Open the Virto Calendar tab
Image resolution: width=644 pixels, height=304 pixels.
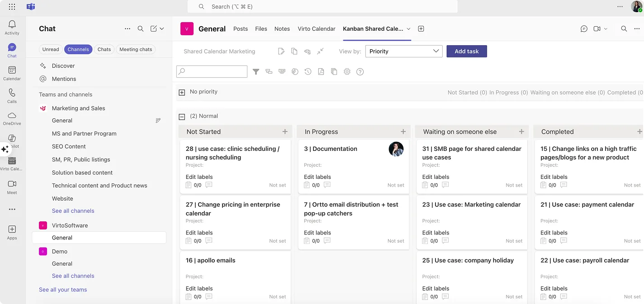coord(316,28)
